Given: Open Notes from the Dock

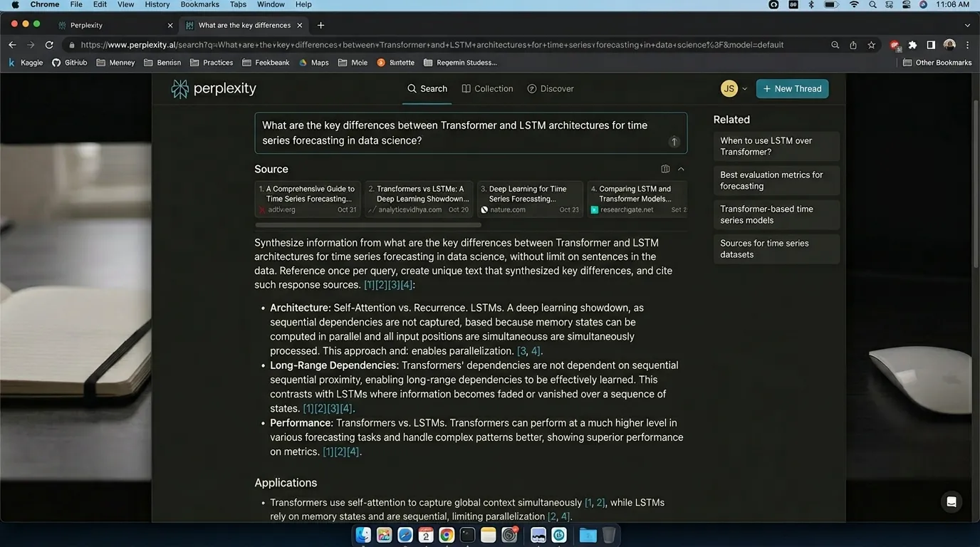Looking at the screenshot, I should click(x=488, y=535).
